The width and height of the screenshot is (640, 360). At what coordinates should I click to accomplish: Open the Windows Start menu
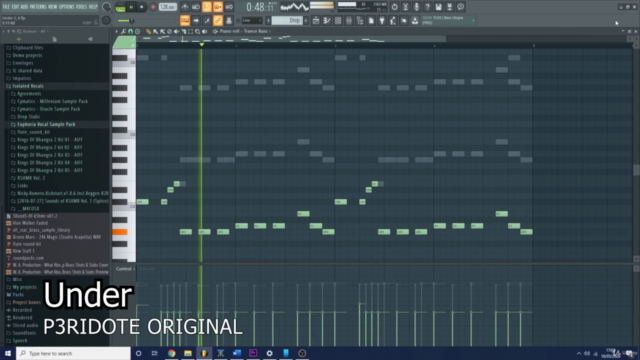point(8,353)
